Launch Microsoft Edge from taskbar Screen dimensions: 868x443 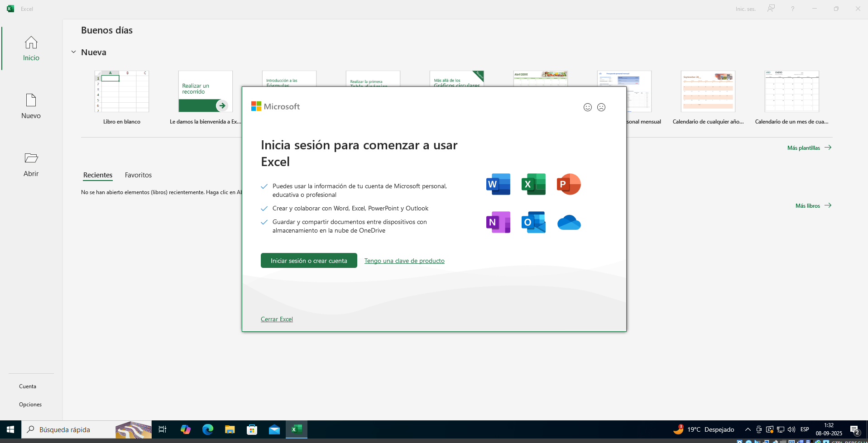[x=207, y=429]
